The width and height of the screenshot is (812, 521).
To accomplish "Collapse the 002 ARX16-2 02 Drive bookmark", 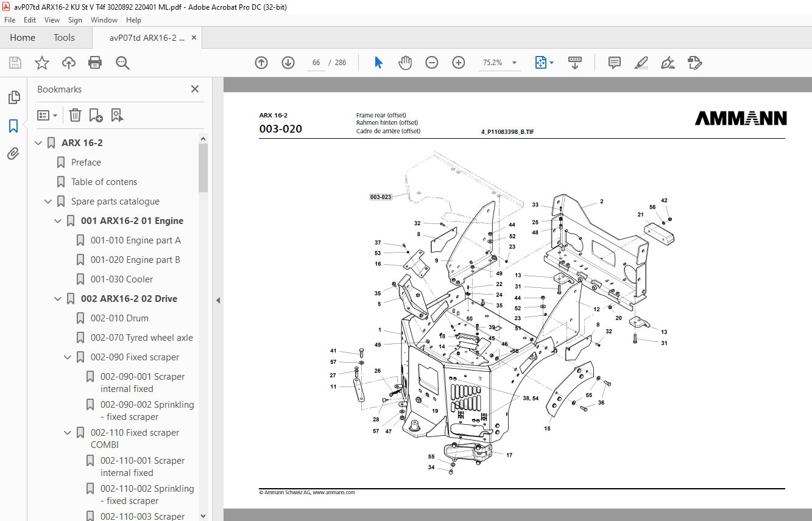I will pos(58,299).
